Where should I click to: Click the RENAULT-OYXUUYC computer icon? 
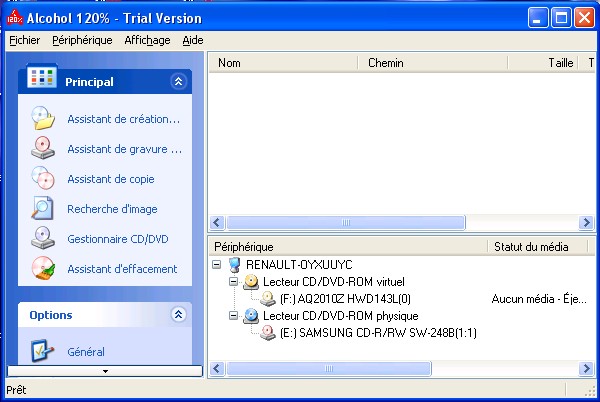234,265
